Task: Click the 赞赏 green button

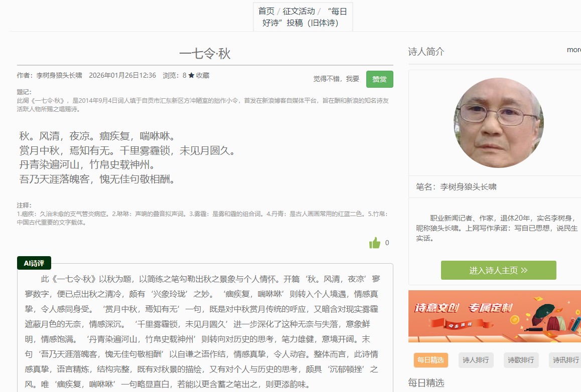Action: point(379,79)
